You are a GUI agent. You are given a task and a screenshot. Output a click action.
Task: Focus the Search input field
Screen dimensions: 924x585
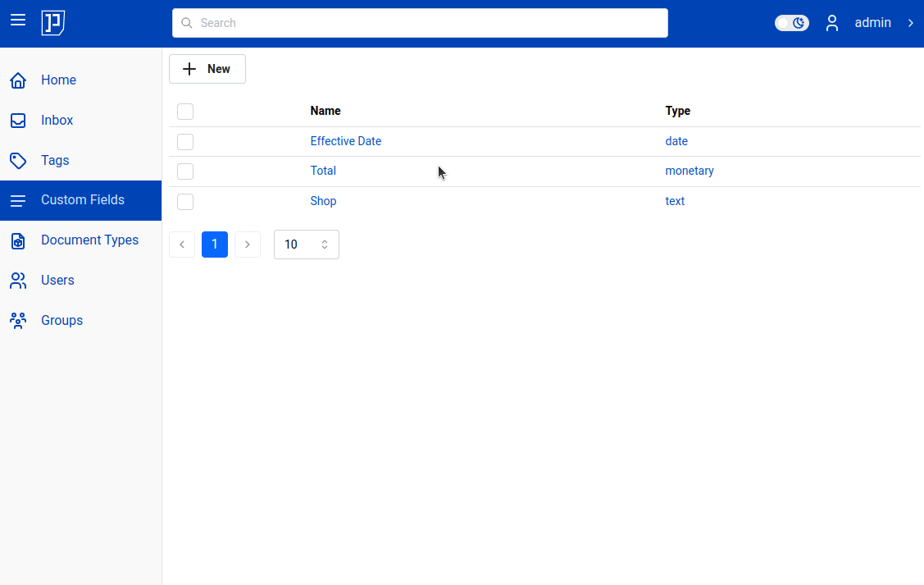420,23
